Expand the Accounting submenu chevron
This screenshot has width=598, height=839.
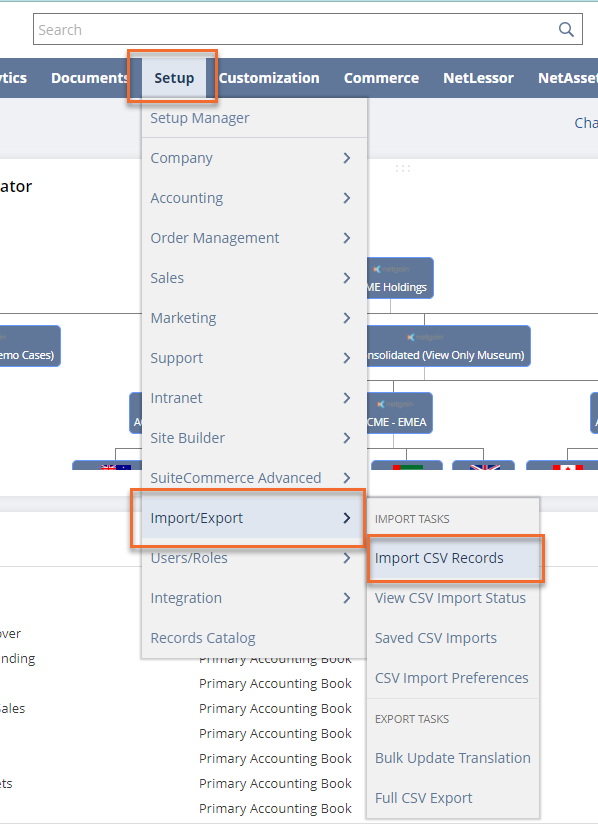pos(347,198)
